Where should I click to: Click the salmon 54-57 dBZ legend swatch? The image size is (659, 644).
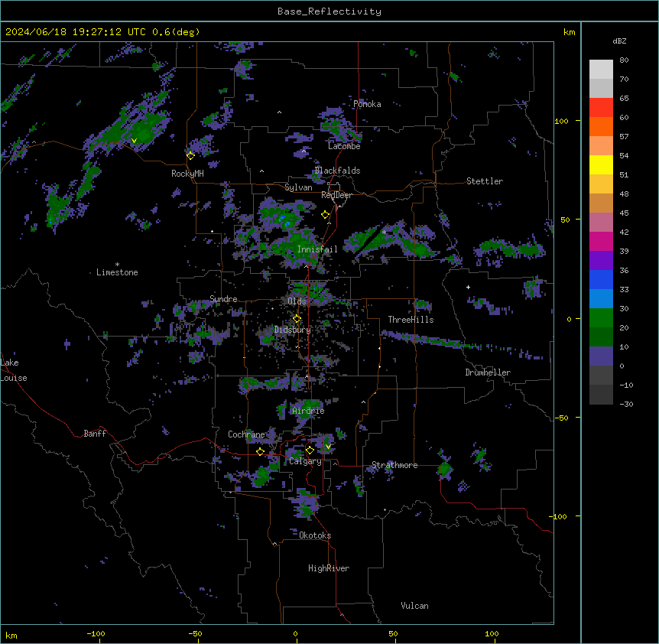click(601, 146)
